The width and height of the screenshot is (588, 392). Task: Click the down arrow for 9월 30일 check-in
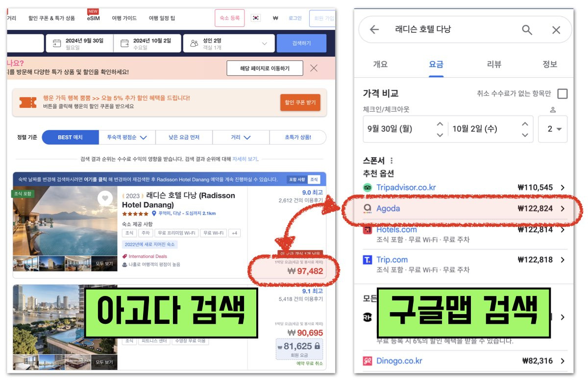coord(440,134)
